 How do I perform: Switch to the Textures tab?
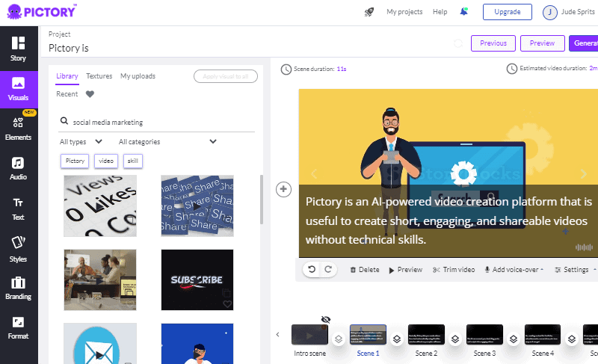99,75
